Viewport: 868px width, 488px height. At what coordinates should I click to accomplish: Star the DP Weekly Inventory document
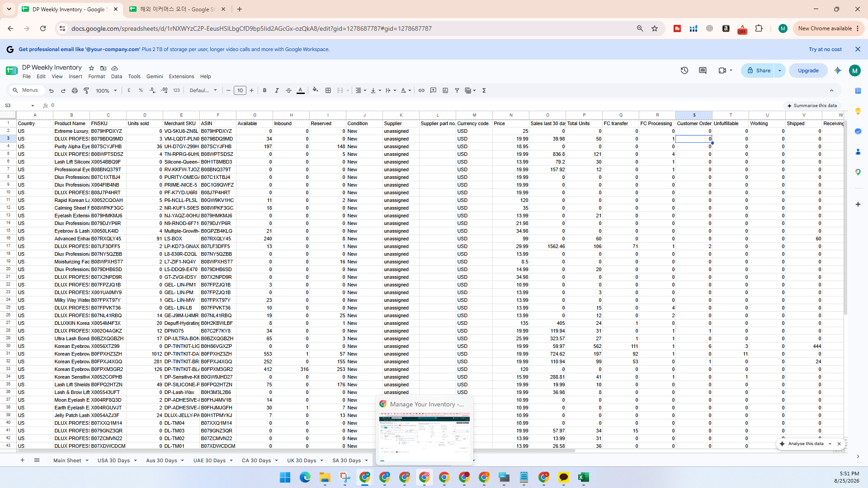click(91, 68)
